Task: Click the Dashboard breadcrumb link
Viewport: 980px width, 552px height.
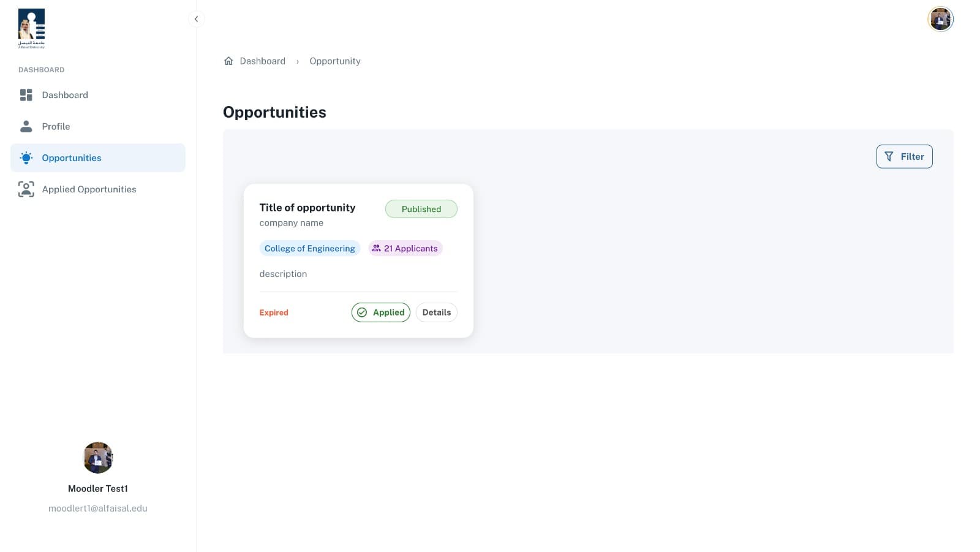Action: tap(262, 61)
